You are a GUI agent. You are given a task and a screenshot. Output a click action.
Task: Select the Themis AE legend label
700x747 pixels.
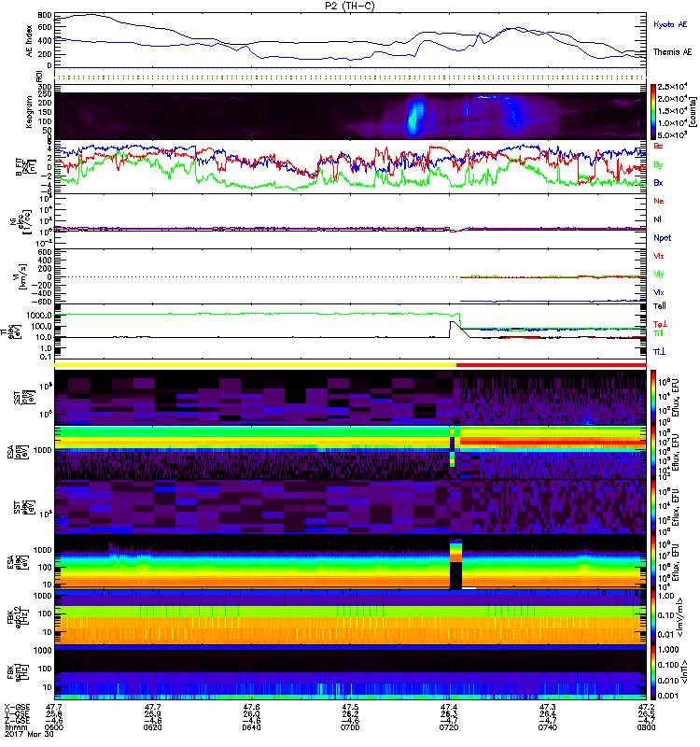[672, 52]
